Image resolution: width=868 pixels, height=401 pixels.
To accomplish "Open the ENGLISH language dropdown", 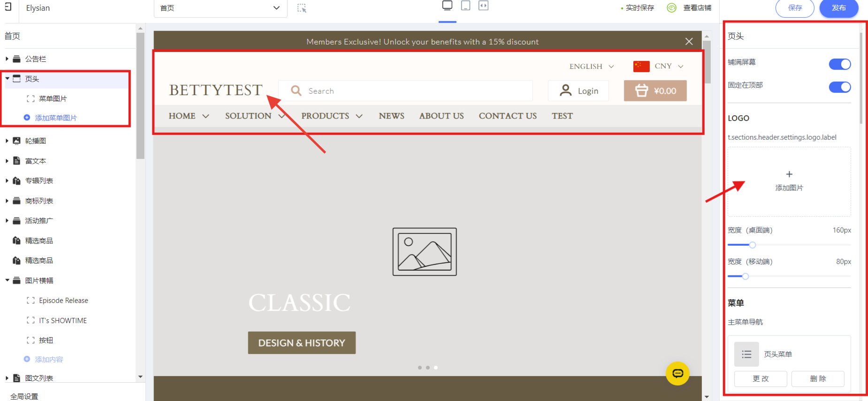I will click(591, 67).
